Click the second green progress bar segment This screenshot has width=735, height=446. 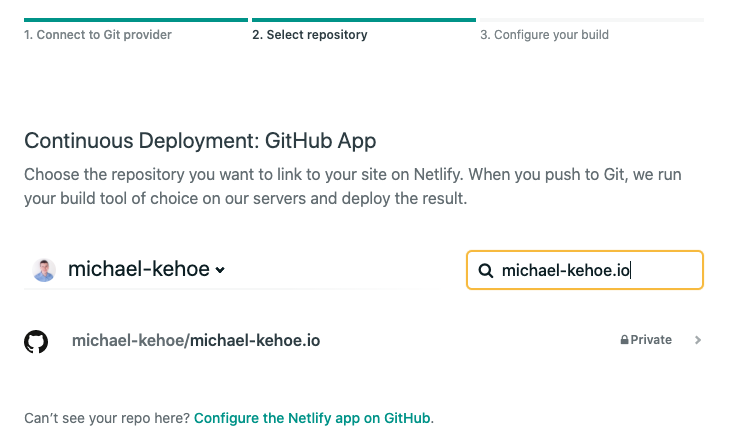(363, 19)
